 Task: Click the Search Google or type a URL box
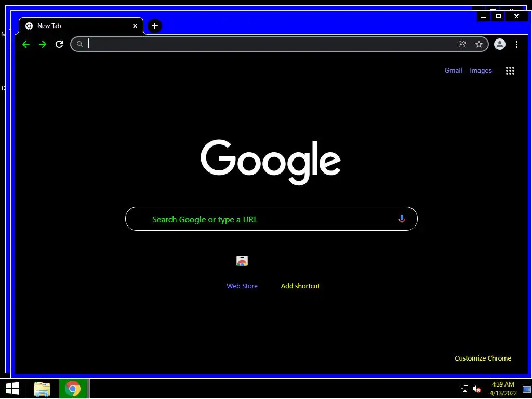tap(271, 219)
